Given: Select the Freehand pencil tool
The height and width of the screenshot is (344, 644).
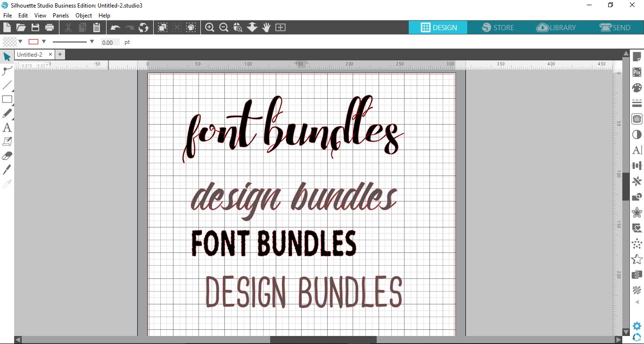Looking at the screenshot, I should pyautogui.click(x=7, y=113).
